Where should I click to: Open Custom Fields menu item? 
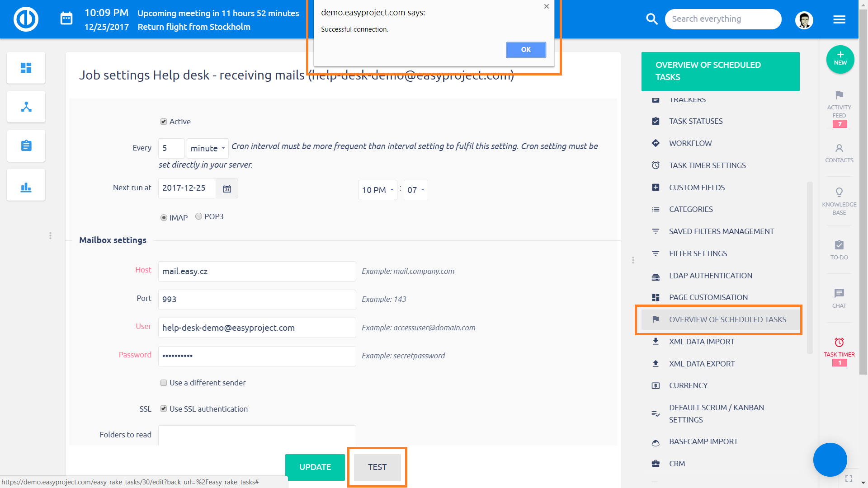[697, 188]
